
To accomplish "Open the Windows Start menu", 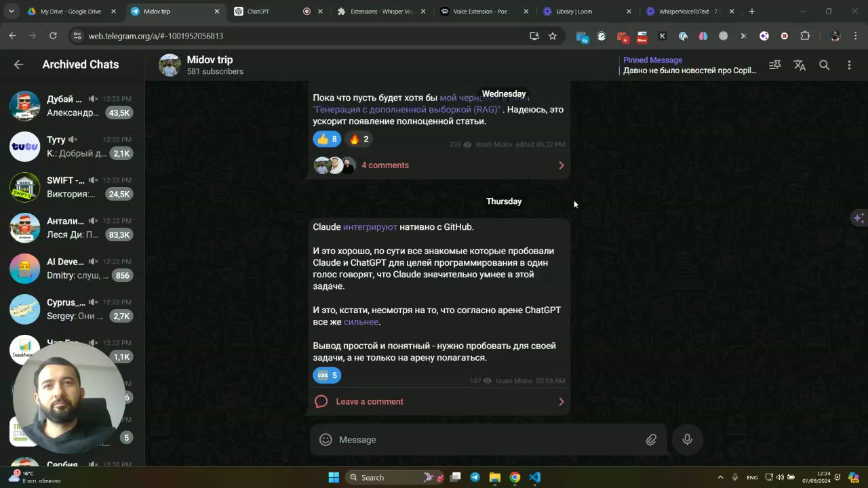I will (334, 477).
